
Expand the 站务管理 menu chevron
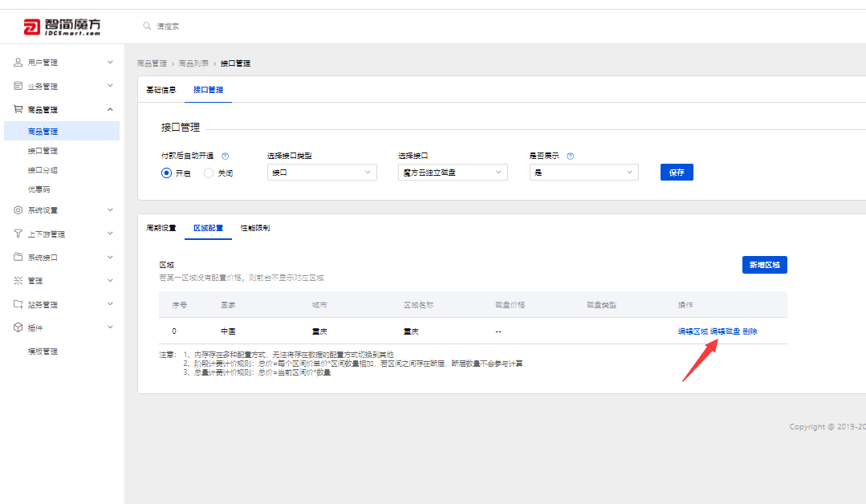click(x=110, y=304)
